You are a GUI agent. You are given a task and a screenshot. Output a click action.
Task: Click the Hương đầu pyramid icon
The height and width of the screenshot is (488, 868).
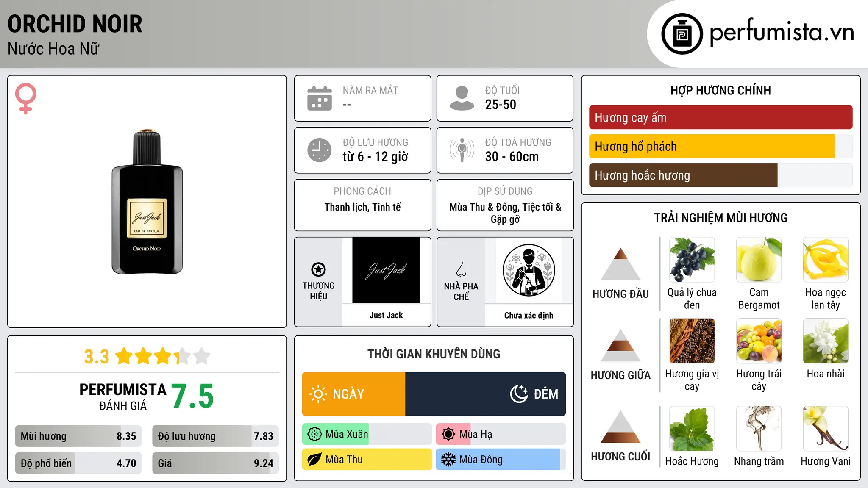click(x=620, y=264)
